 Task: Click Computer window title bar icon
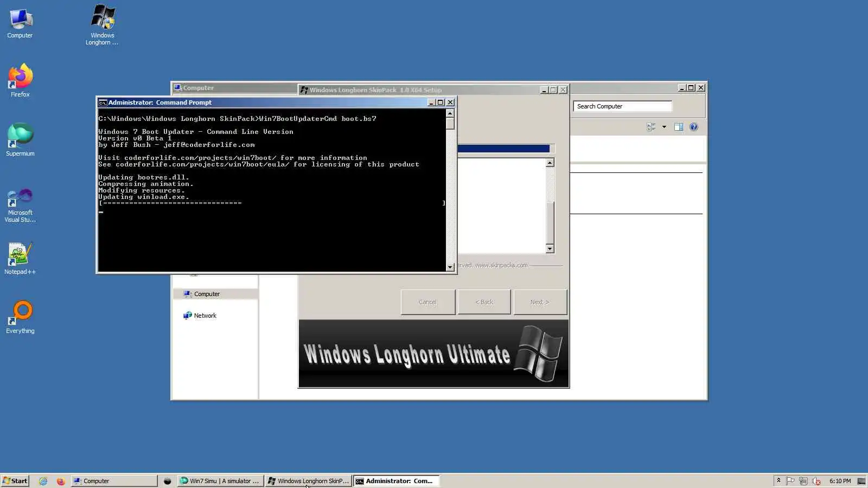coord(177,88)
